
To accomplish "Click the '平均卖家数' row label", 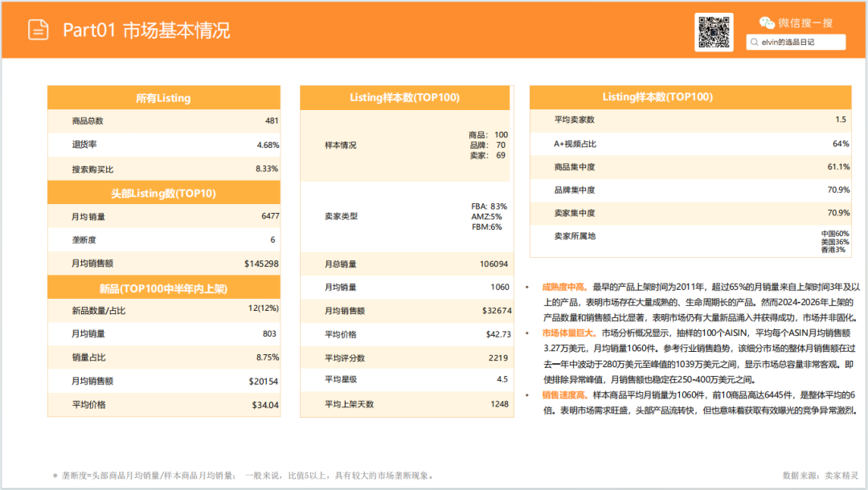I will tap(575, 120).
